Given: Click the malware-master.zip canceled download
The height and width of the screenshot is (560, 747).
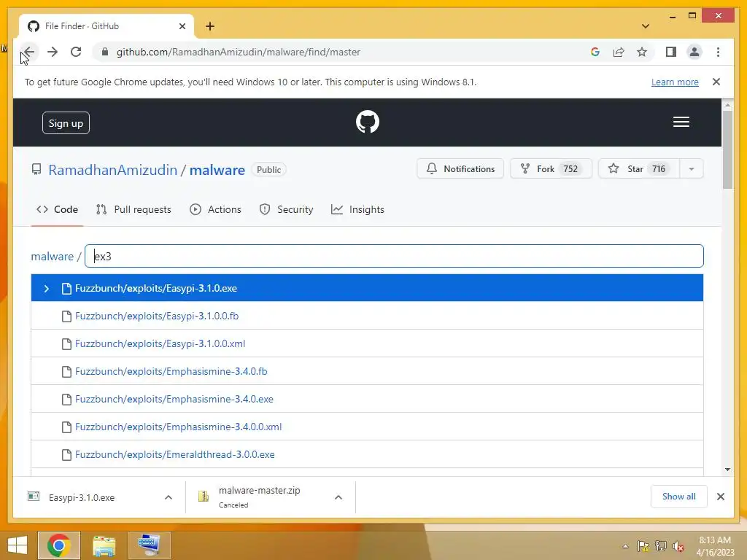Looking at the screenshot, I should pyautogui.click(x=259, y=497).
